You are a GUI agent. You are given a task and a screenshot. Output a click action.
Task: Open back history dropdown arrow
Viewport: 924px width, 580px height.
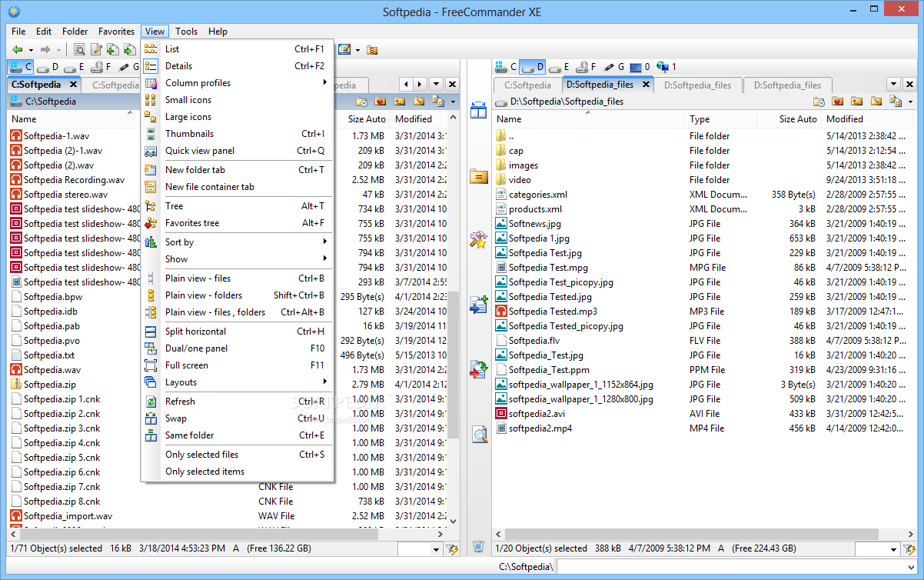31,50
